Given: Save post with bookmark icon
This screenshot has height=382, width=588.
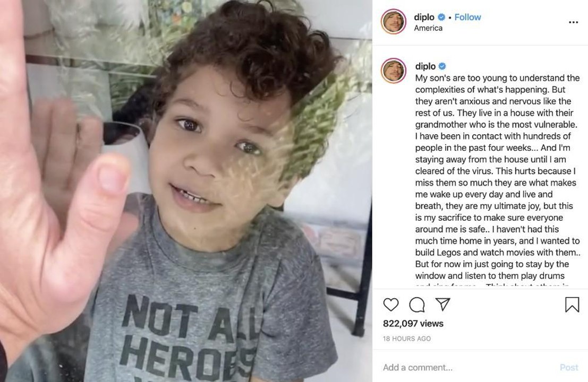Looking at the screenshot, I should 572,305.
